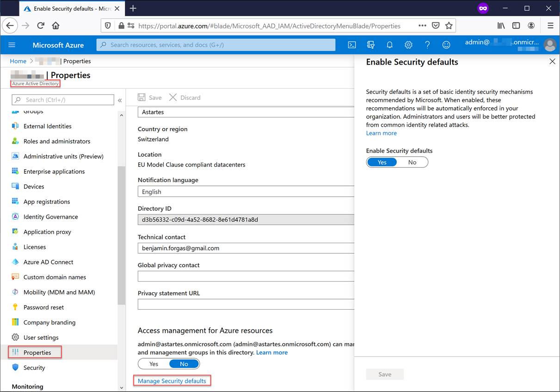Bookmark this page with the star icon
The height and width of the screenshot is (392, 560).
[x=449, y=25]
